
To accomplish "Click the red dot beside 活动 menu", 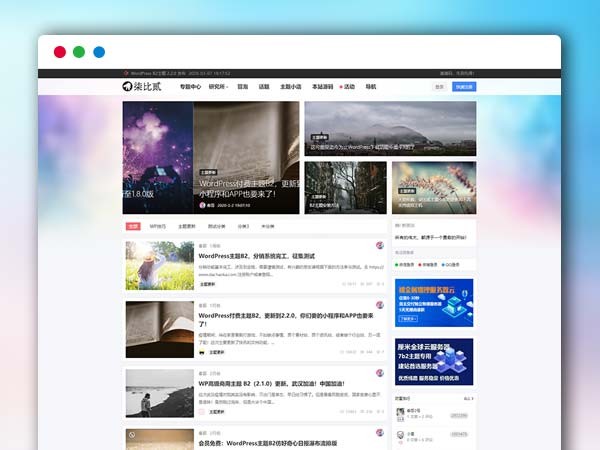I will click(x=341, y=87).
